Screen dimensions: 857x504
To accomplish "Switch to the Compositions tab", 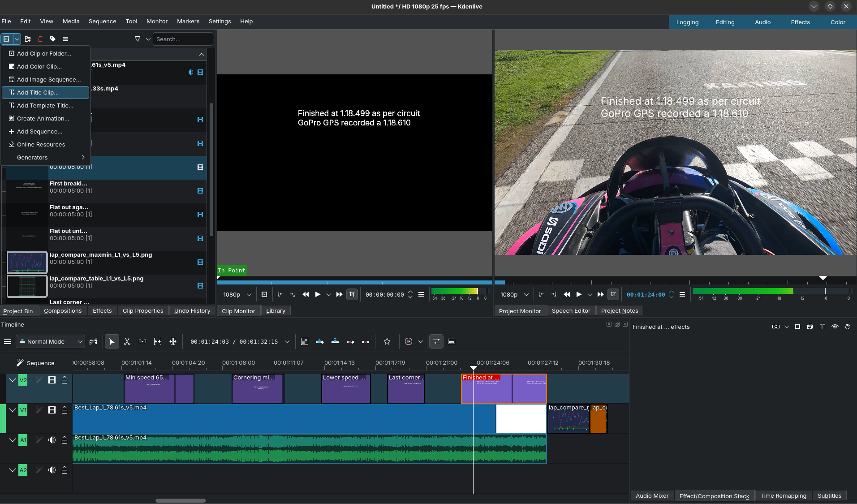I will click(63, 311).
